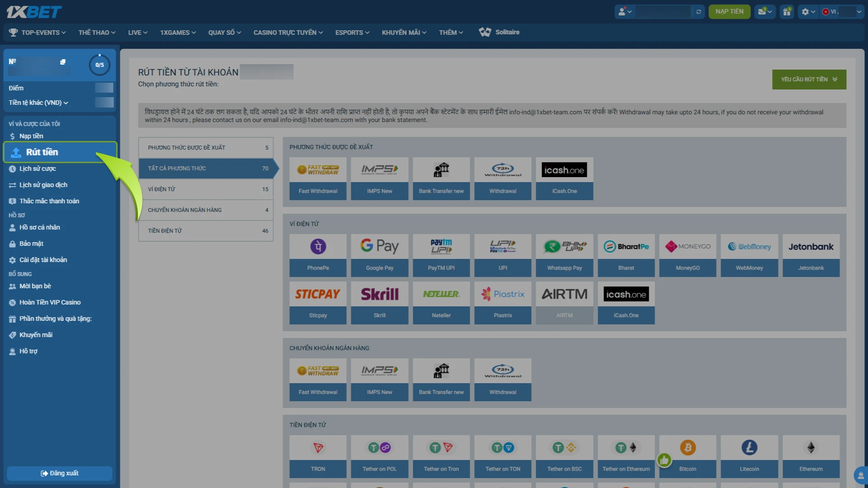Select PayTM UPI withdrawal method
The width and height of the screenshot is (868, 488).
click(x=441, y=255)
